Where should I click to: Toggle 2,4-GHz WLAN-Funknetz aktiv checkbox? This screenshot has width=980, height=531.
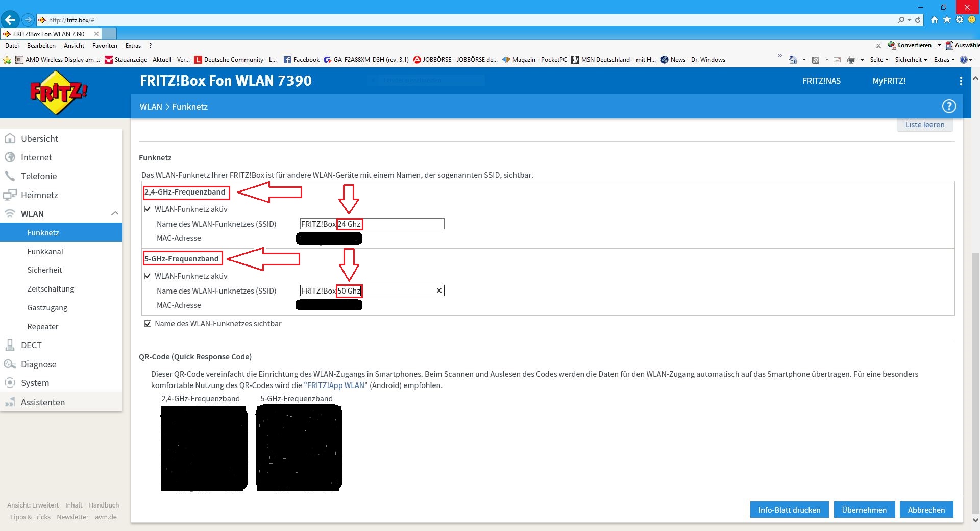click(x=148, y=209)
